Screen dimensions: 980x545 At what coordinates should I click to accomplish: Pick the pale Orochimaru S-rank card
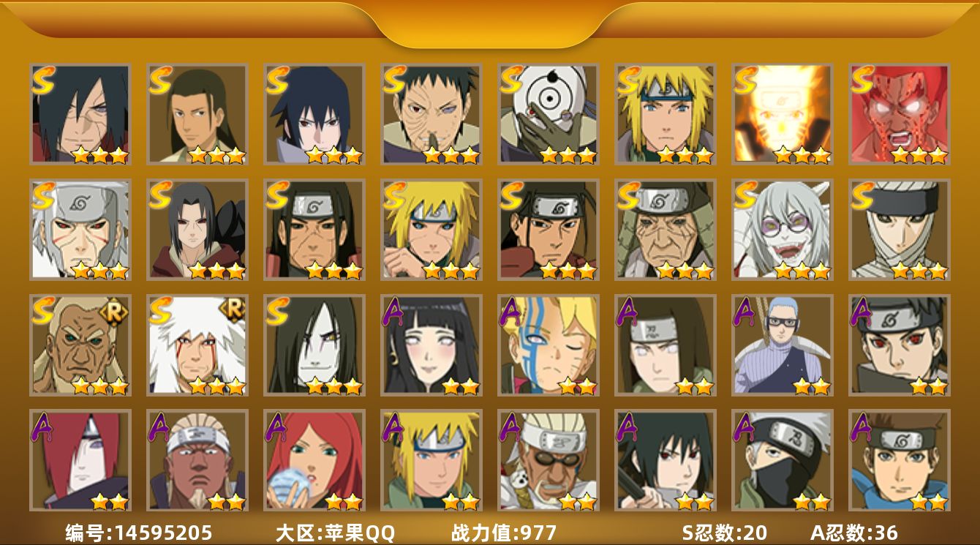coord(314,345)
